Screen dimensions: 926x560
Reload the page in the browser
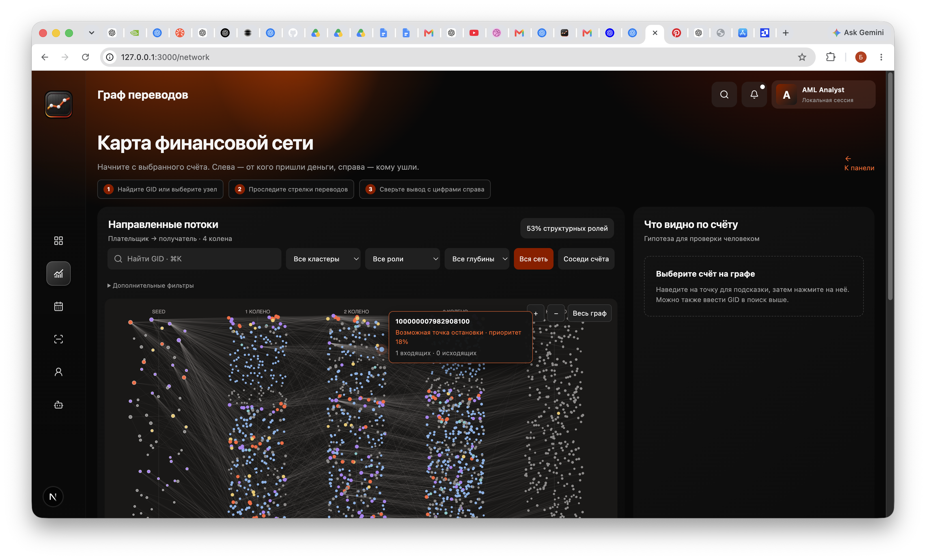tap(85, 57)
